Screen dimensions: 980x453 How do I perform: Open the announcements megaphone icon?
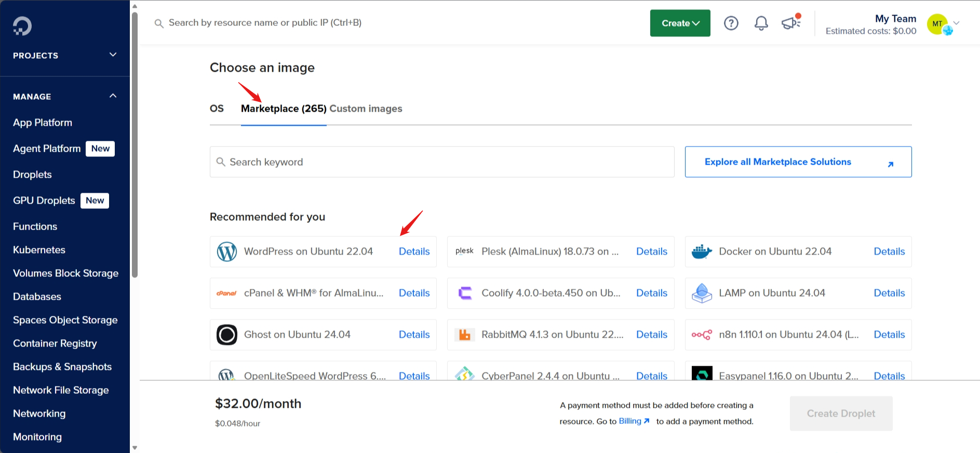click(791, 22)
